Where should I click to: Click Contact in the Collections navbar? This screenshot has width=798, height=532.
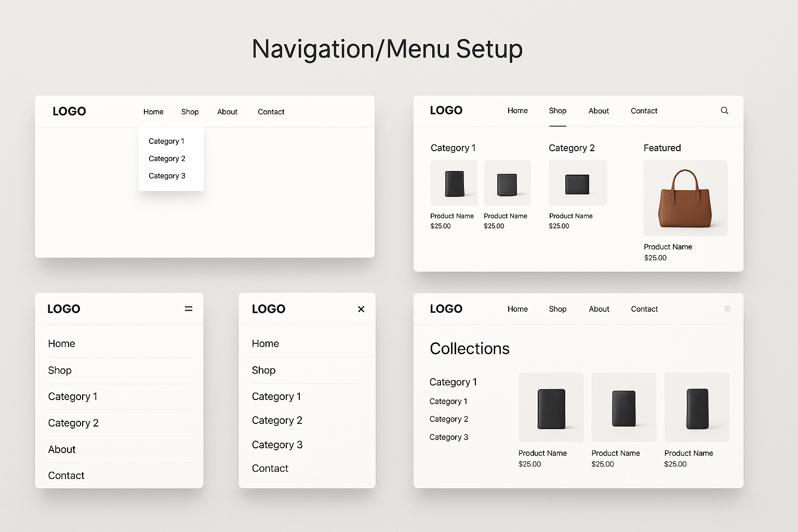644,309
